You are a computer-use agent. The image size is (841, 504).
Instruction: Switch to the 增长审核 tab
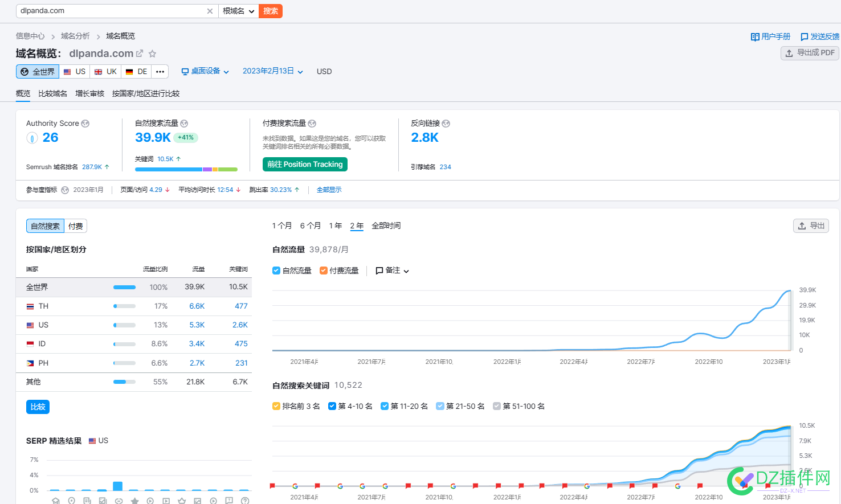pos(90,93)
